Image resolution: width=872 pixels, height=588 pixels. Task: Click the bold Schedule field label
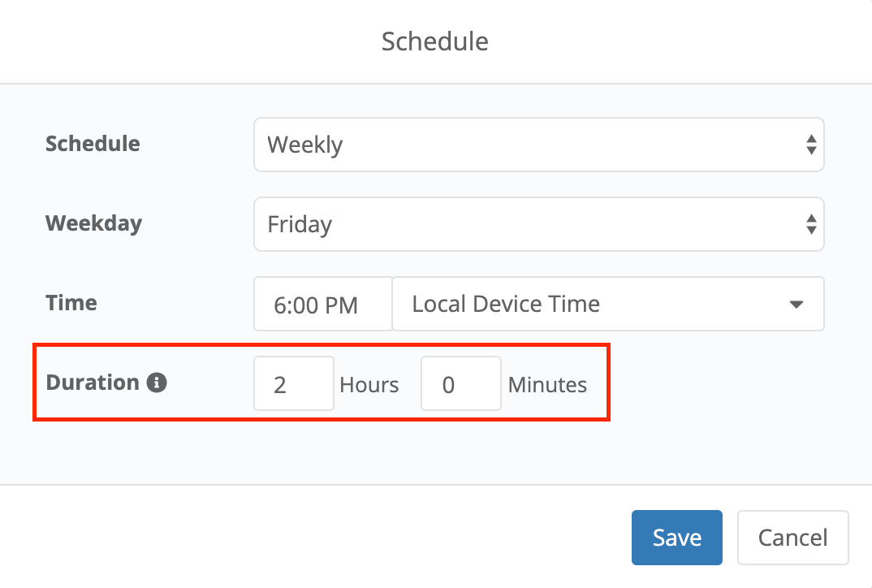93,144
